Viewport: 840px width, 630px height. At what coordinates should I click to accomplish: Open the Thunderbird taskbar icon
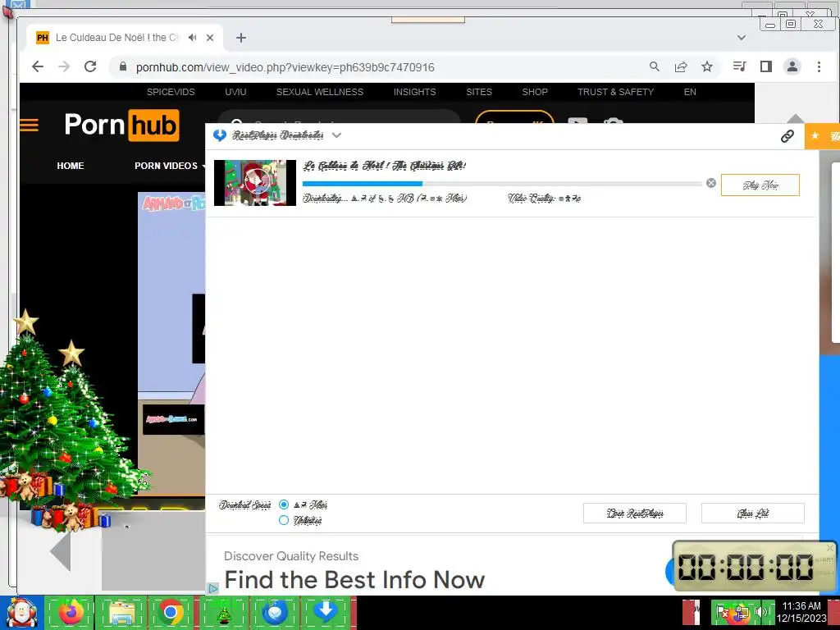[275, 612]
